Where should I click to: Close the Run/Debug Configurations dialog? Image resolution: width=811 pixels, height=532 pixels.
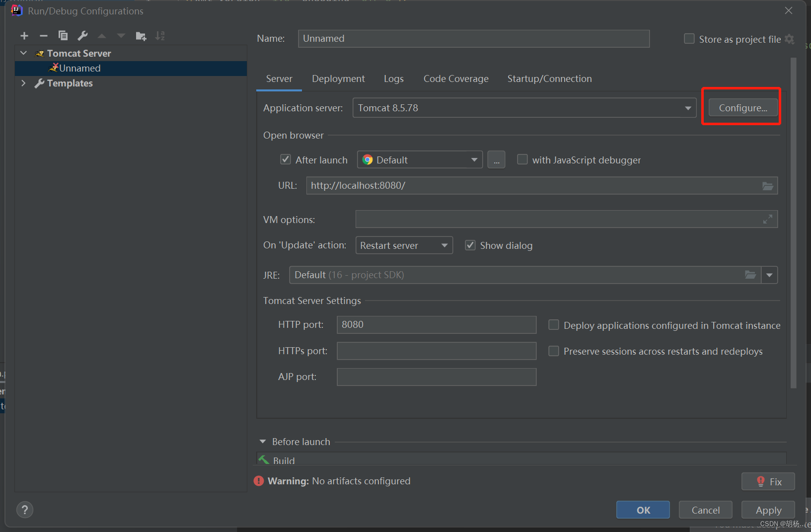click(x=789, y=10)
